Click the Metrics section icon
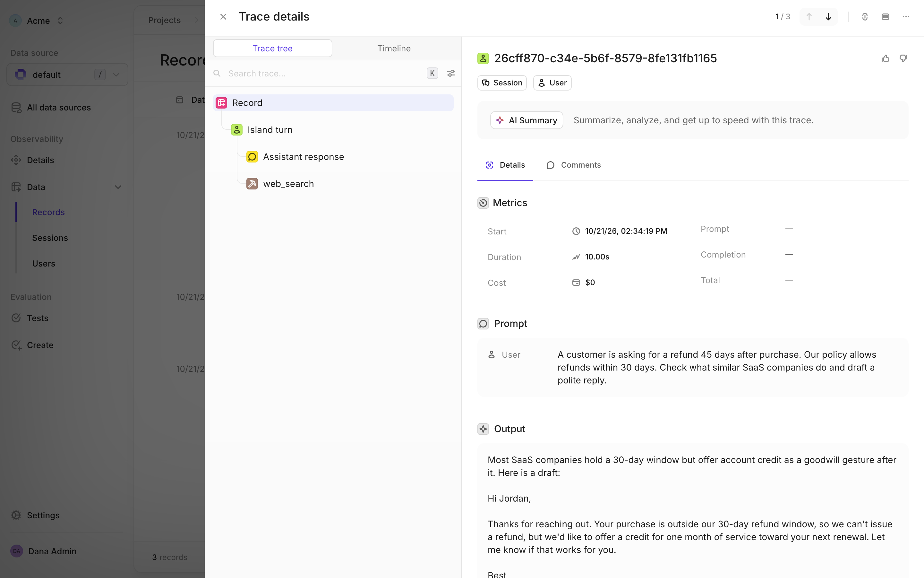The width and height of the screenshot is (924, 578). tap(483, 203)
